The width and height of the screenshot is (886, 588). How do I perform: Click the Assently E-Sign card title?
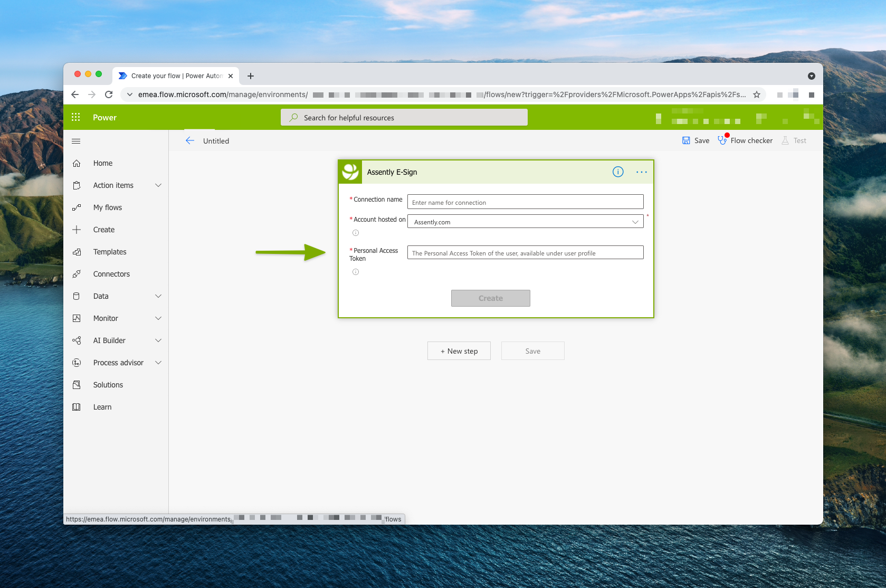click(x=392, y=172)
